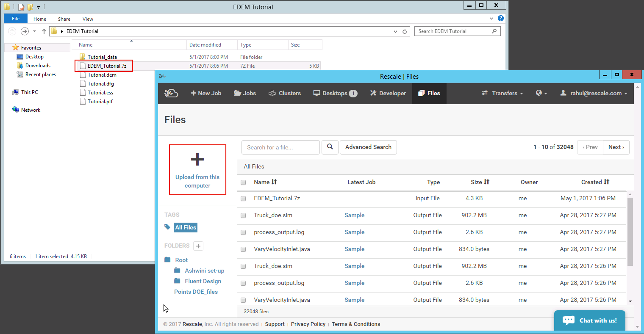Viewport: 644px width, 334px height.
Task: Click the Ashwini set-up folder icon
Action: coord(177,270)
